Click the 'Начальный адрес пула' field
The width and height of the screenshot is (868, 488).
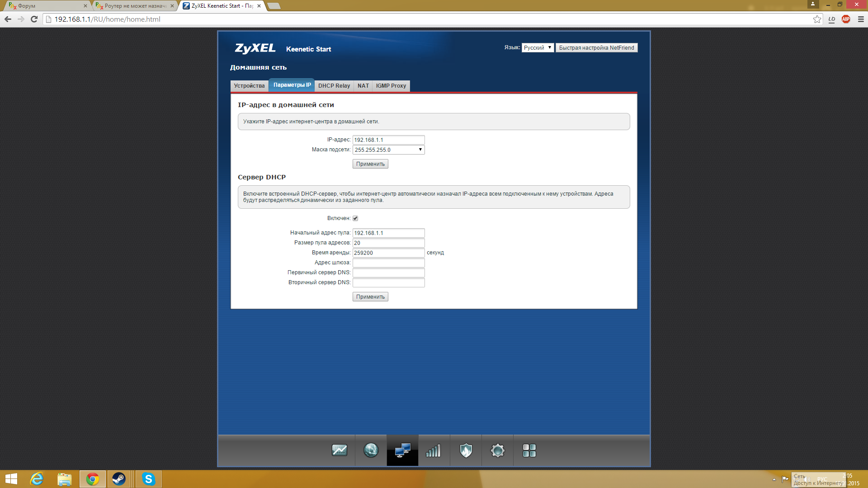pos(389,233)
